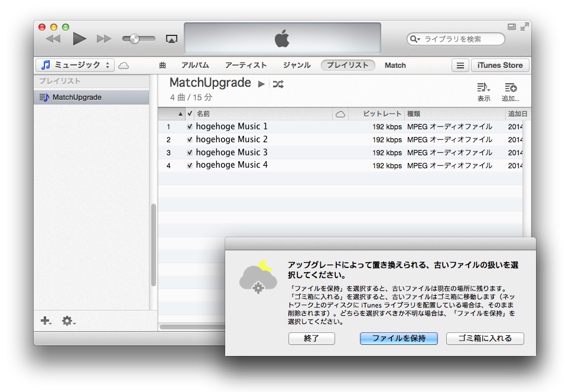The width and height of the screenshot is (565, 392).
Task: Click the Apple logo status display
Action: 282,38
